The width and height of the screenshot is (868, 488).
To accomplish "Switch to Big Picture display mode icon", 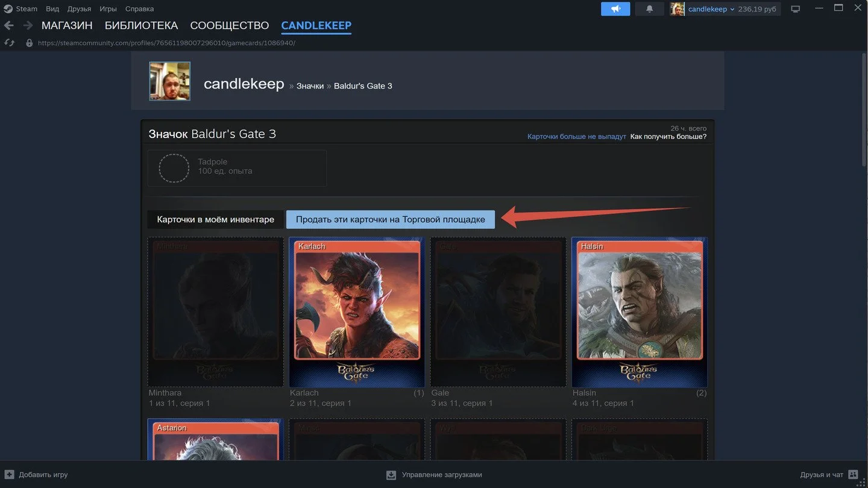I will click(x=796, y=9).
